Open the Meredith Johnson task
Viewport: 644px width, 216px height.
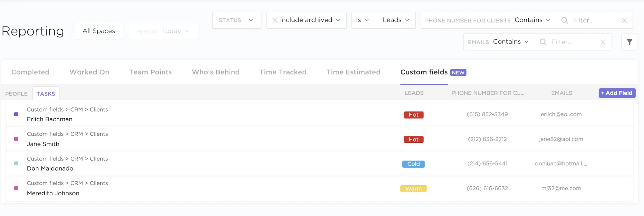point(53,193)
